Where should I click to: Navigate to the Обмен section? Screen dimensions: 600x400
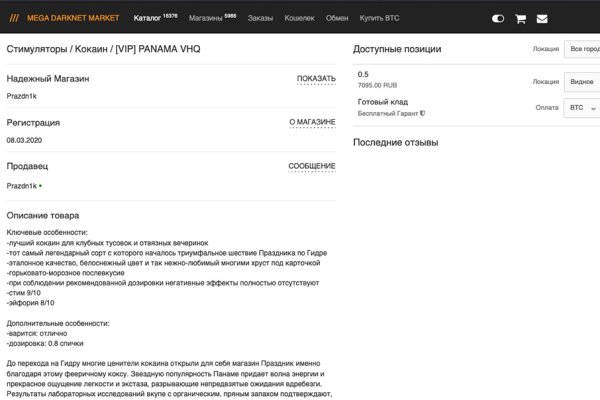[x=337, y=17]
